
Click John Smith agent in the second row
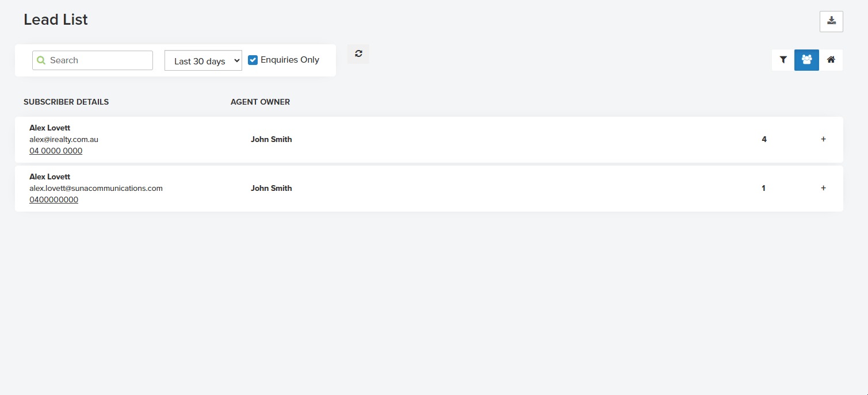(271, 188)
